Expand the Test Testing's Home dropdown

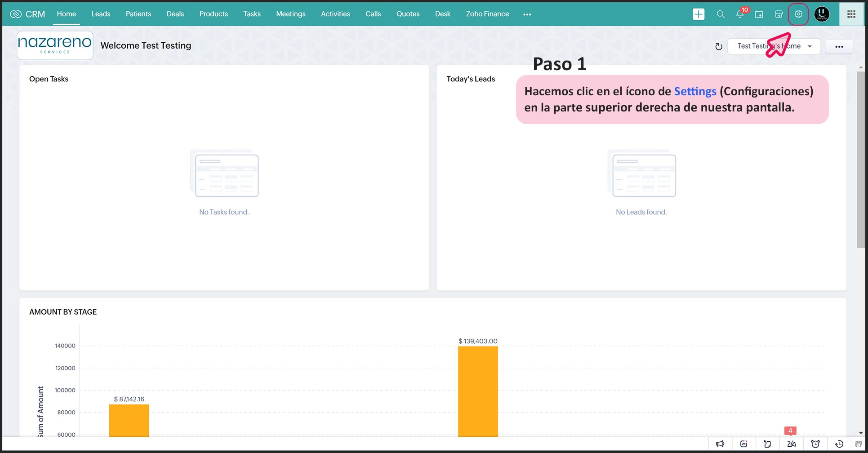coord(773,46)
